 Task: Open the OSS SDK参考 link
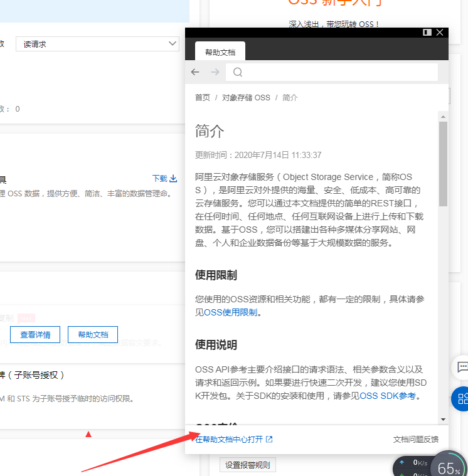pos(388,396)
